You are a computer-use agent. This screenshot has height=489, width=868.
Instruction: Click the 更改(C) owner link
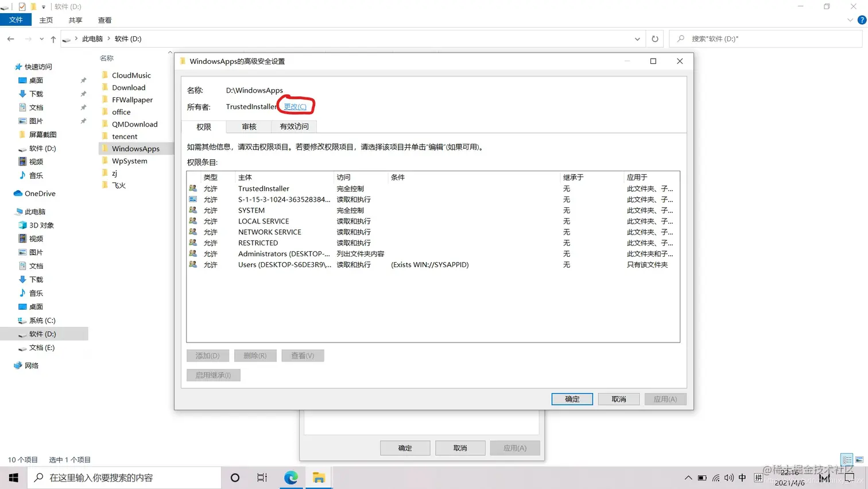point(295,106)
